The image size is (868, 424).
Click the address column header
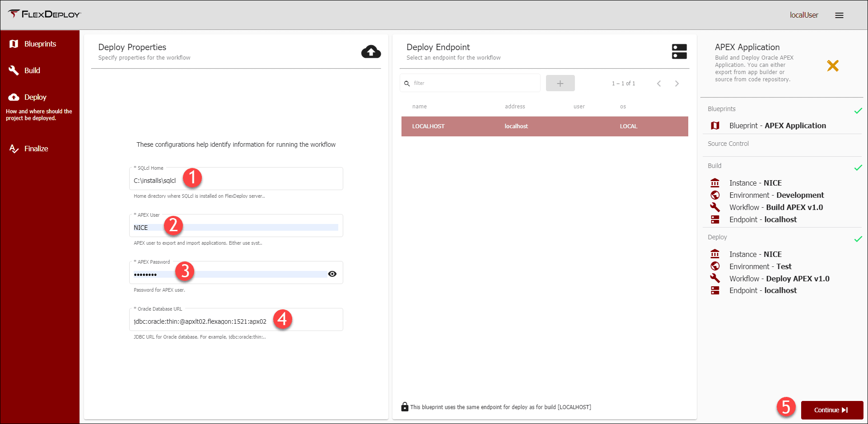tap(515, 107)
